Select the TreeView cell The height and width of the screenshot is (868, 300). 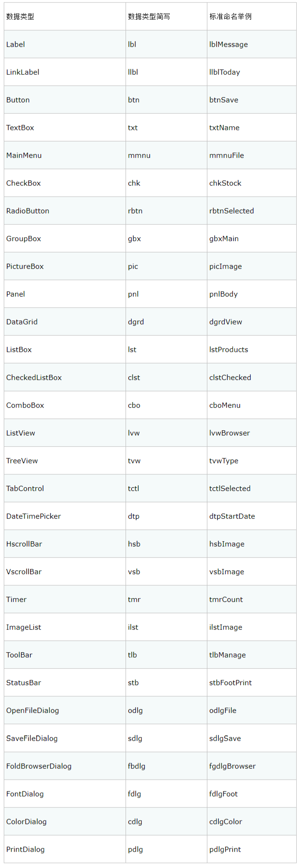click(x=22, y=460)
